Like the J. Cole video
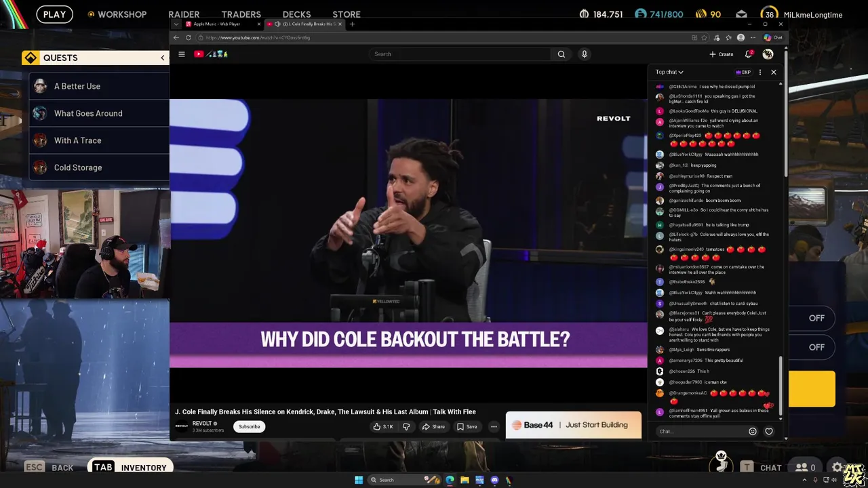The height and width of the screenshot is (488, 868). pyautogui.click(x=383, y=426)
